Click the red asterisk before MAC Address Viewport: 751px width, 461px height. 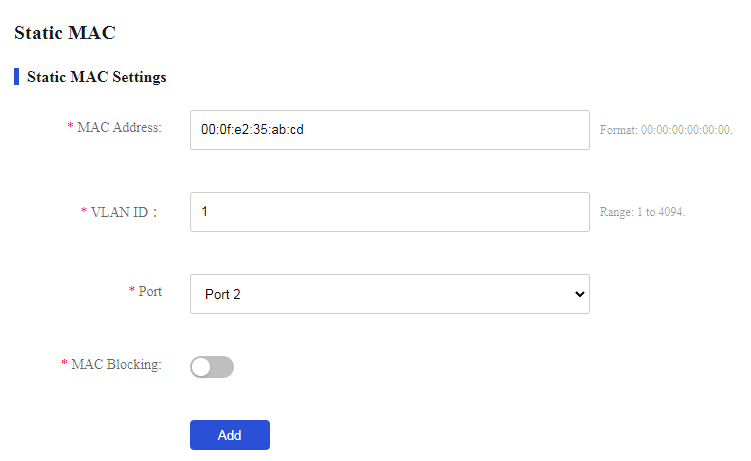click(x=70, y=126)
